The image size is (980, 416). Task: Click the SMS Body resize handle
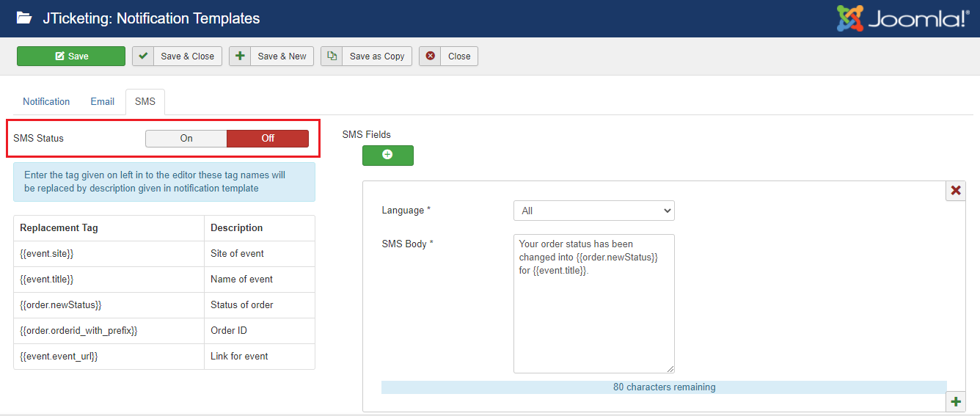tap(670, 368)
